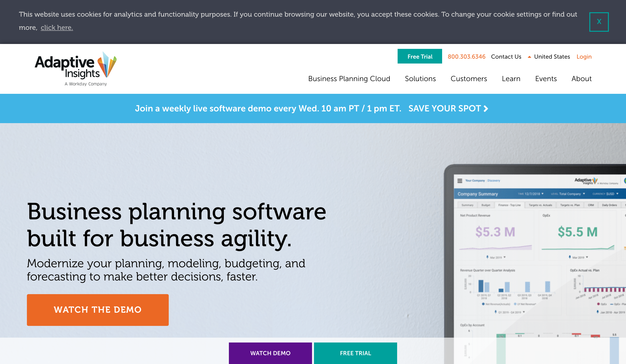This screenshot has height=364, width=626.
Task: Click the purple WATCH DEMO button
Action: coord(270,353)
